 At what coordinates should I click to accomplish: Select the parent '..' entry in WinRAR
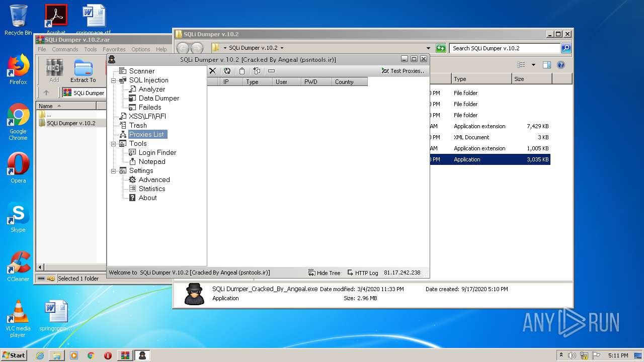click(48, 115)
